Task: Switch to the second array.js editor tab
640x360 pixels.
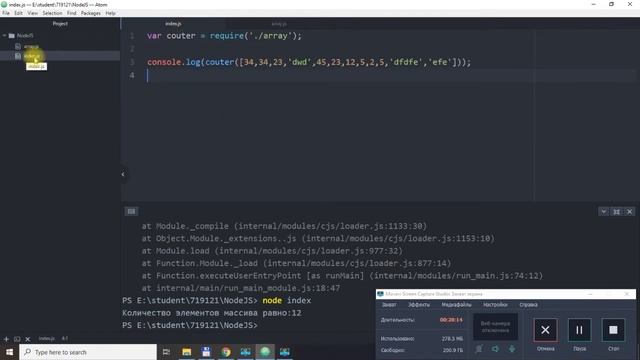Action: click(279, 24)
